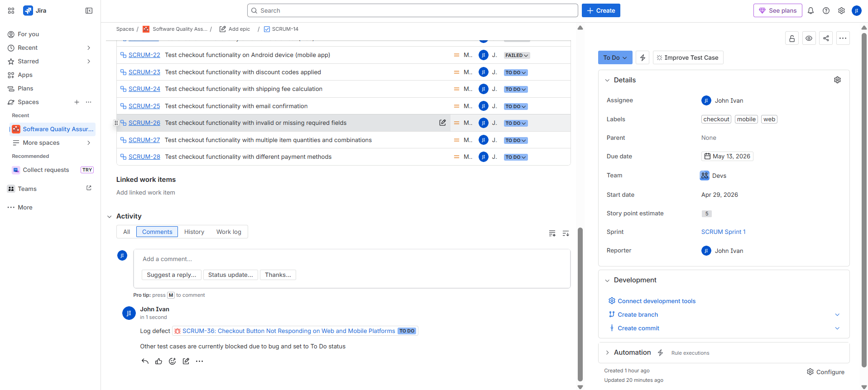The width and height of the screenshot is (868, 390).
Task: Click the Create button
Action: 601,10
